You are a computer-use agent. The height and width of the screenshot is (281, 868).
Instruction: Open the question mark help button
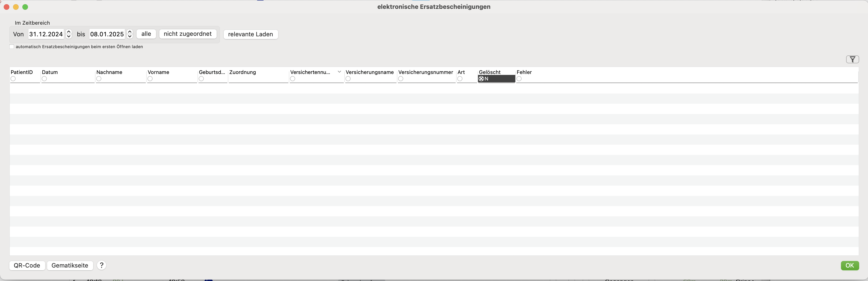click(x=101, y=265)
